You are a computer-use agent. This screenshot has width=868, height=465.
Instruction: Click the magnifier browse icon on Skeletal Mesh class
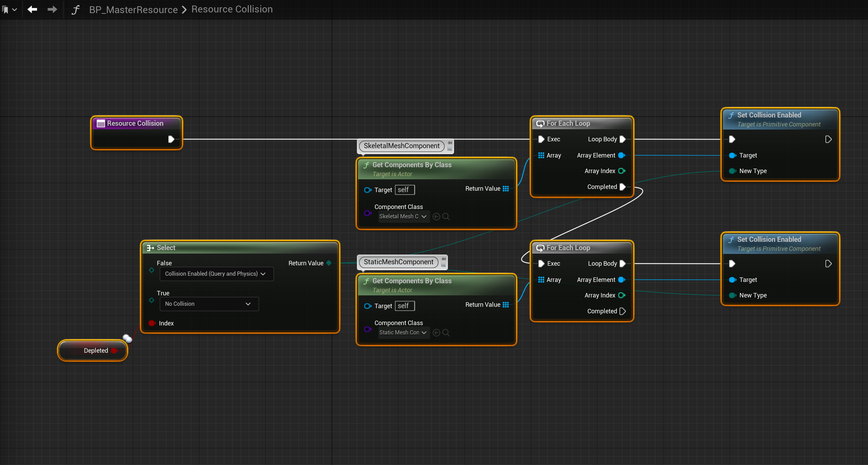coord(446,217)
